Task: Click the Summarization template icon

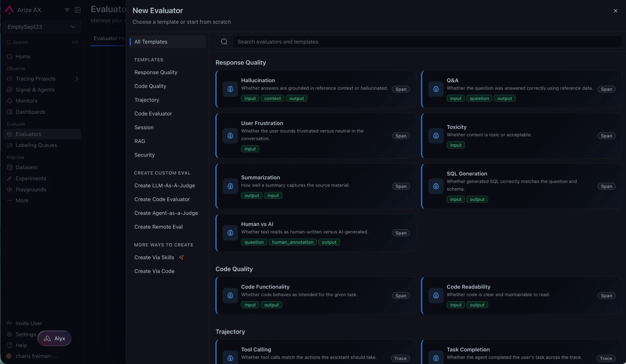Action: 230,186
